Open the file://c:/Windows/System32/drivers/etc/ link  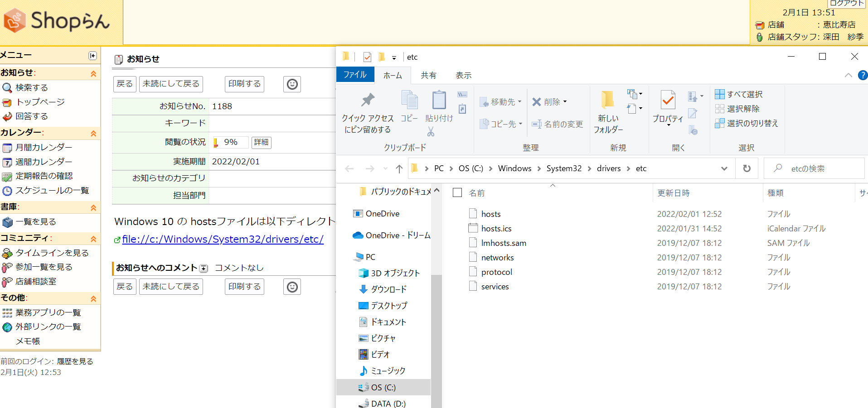(223, 239)
